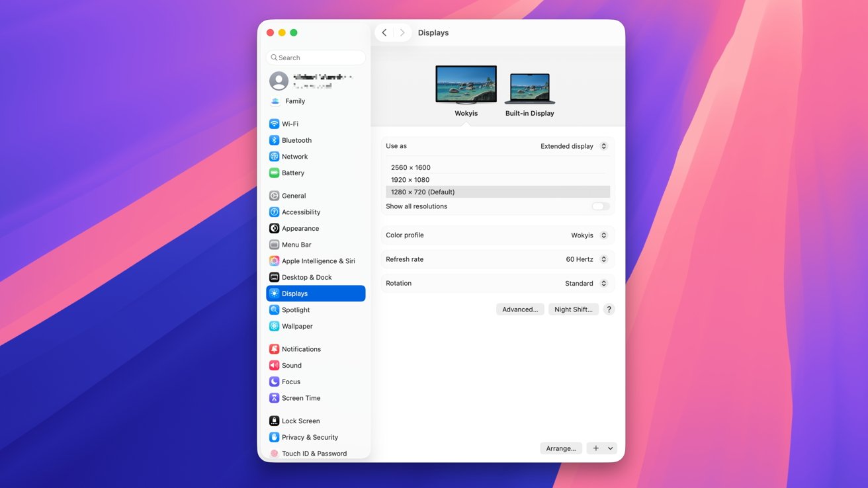This screenshot has height=488, width=868.
Task: Open the Use as Extended display dropdown
Action: tap(574, 146)
